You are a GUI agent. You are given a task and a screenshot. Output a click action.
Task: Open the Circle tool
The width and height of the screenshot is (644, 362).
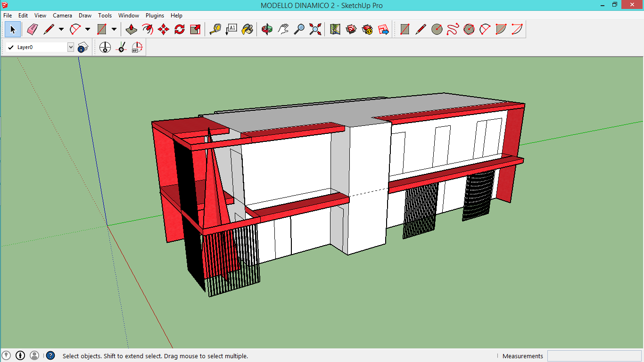(x=437, y=29)
